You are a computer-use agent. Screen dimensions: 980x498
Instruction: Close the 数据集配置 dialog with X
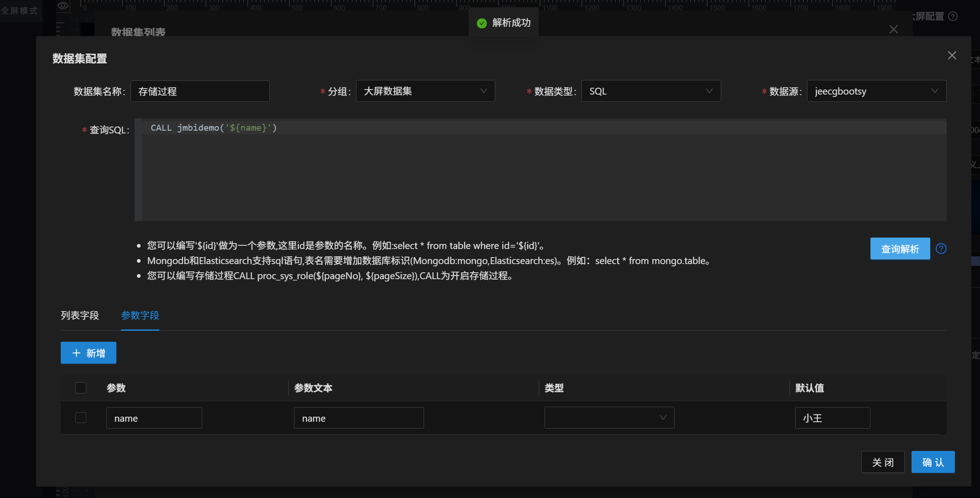click(x=952, y=55)
